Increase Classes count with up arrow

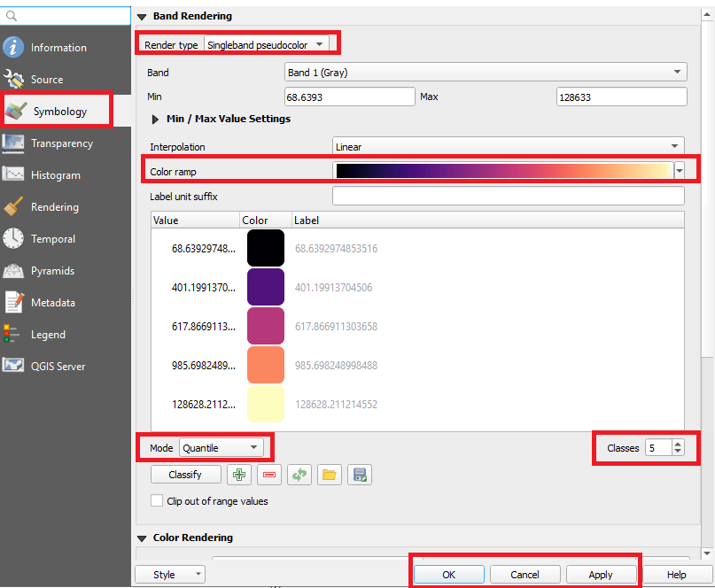678,444
